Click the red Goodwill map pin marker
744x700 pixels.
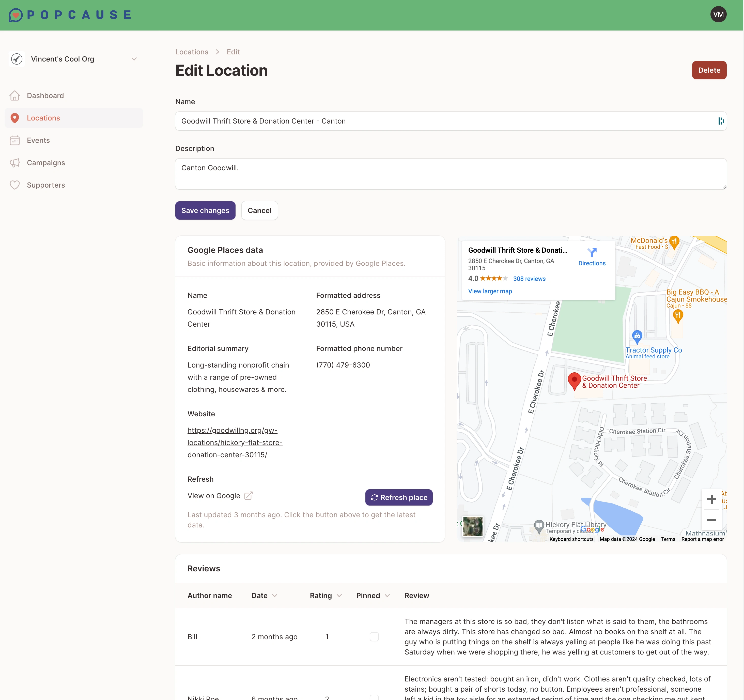click(x=574, y=382)
